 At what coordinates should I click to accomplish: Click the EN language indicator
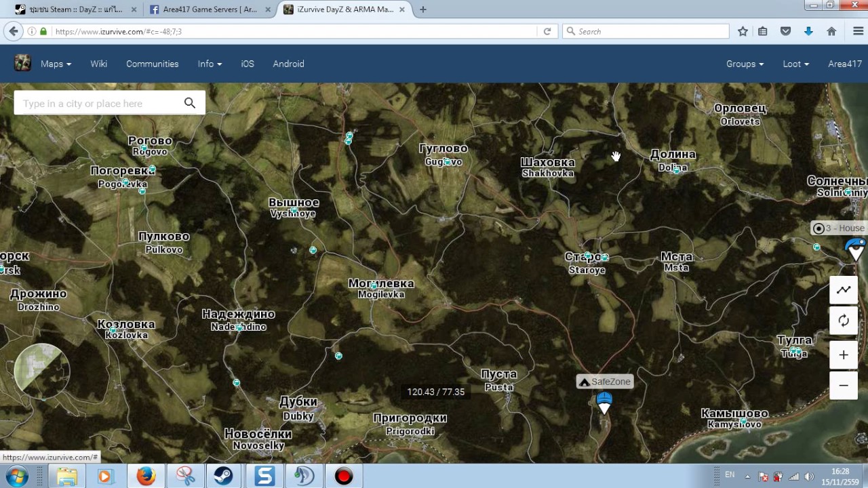tap(730, 475)
